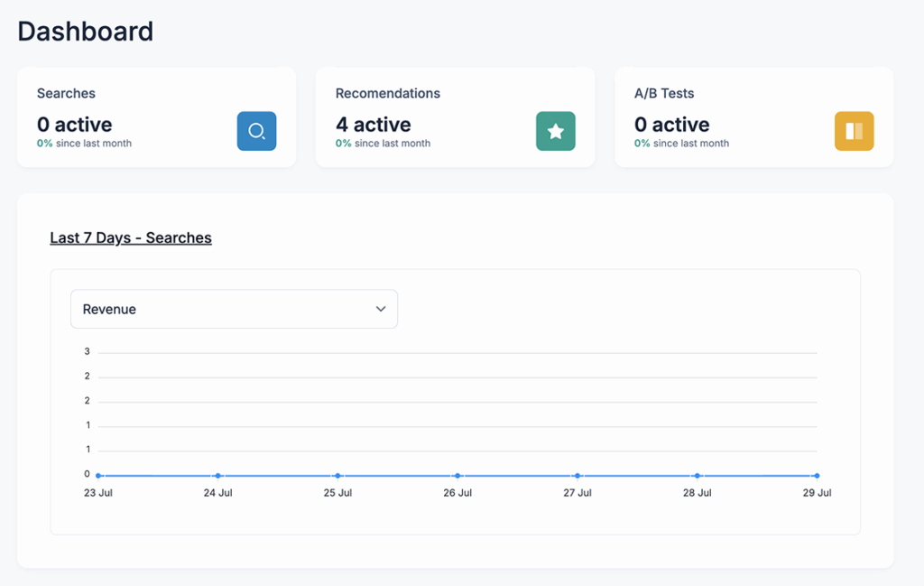The image size is (924, 586).
Task: Click the "0 active" count in A/B Tests card
Action: point(671,125)
